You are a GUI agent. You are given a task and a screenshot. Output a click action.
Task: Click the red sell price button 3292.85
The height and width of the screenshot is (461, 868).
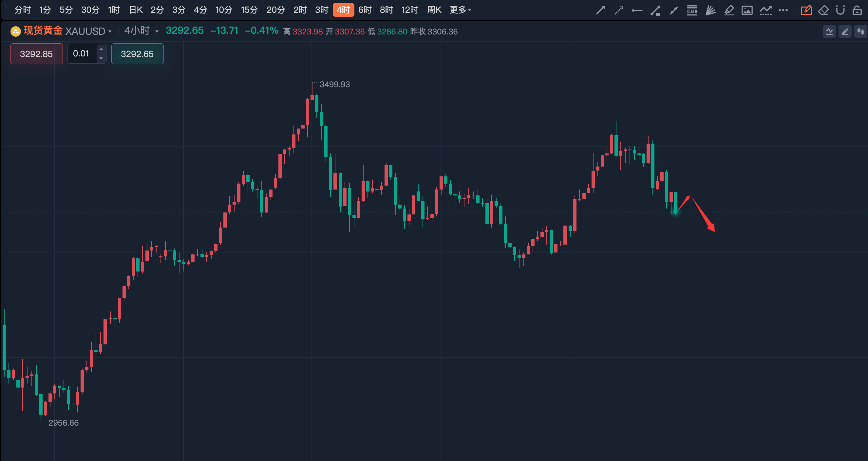[36, 54]
